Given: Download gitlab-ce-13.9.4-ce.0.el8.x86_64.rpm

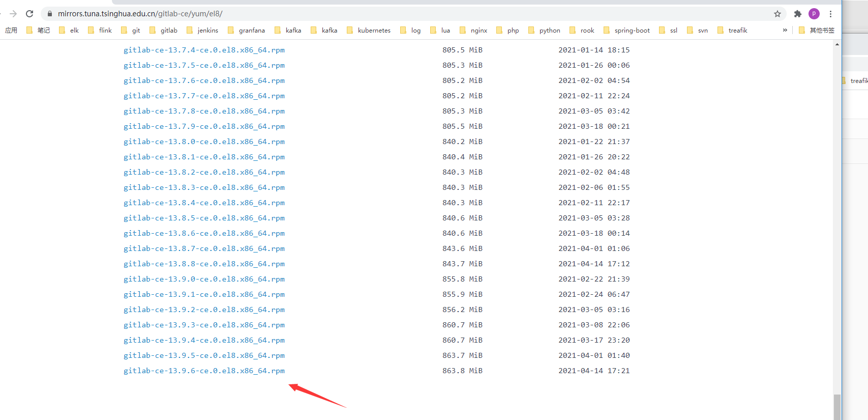Looking at the screenshot, I should [204, 340].
